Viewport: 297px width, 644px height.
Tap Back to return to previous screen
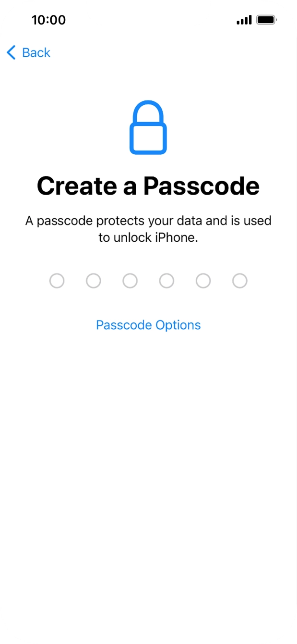tap(28, 53)
